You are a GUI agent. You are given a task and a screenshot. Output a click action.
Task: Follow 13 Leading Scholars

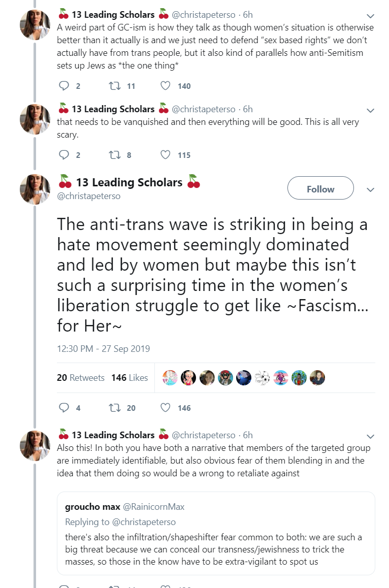coord(320,188)
